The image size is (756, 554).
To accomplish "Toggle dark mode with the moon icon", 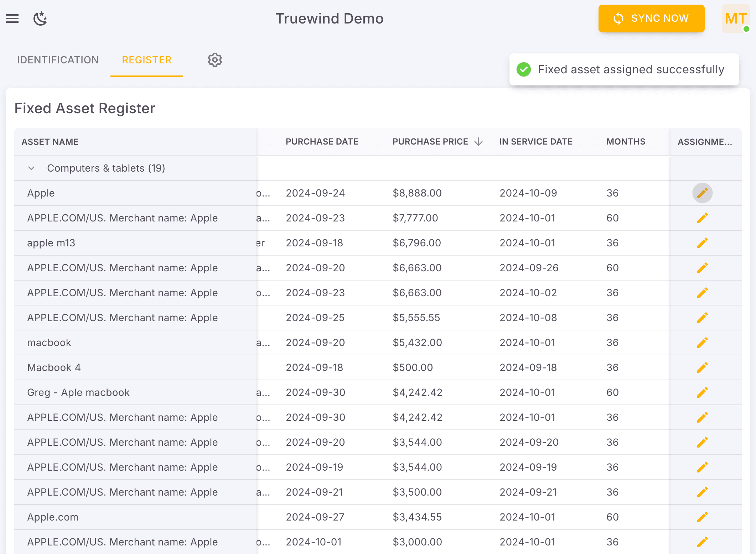I will click(x=40, y=19).
